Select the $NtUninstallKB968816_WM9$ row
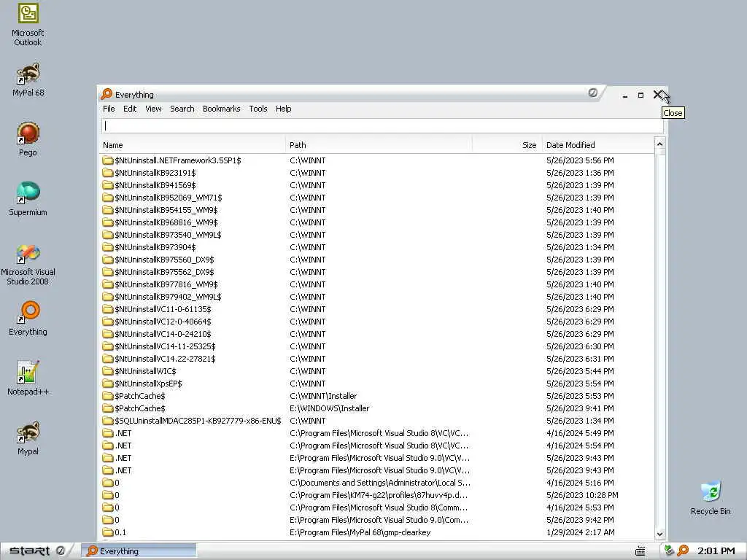This screenshot has height=560, width=747. (377, 222)
